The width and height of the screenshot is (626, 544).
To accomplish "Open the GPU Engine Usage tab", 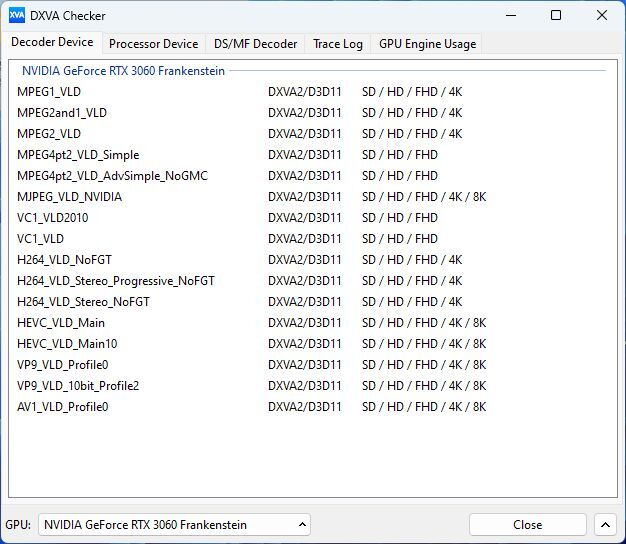I will 427,44.
